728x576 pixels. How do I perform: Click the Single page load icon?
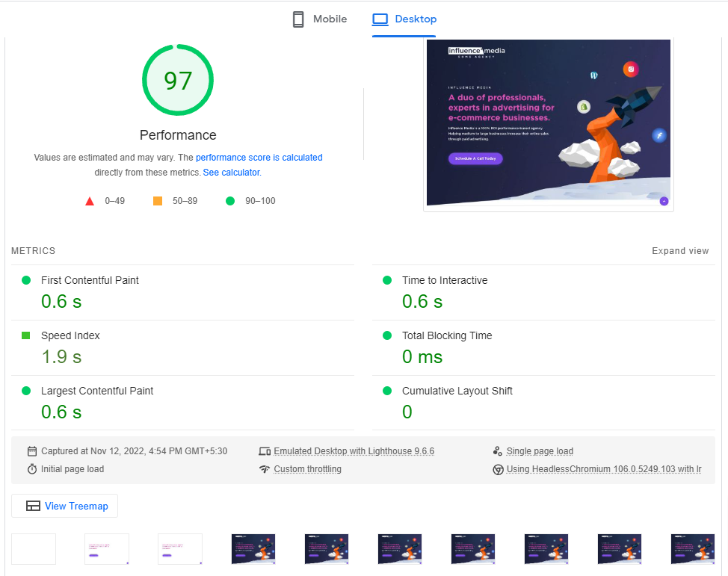(497, 451)
